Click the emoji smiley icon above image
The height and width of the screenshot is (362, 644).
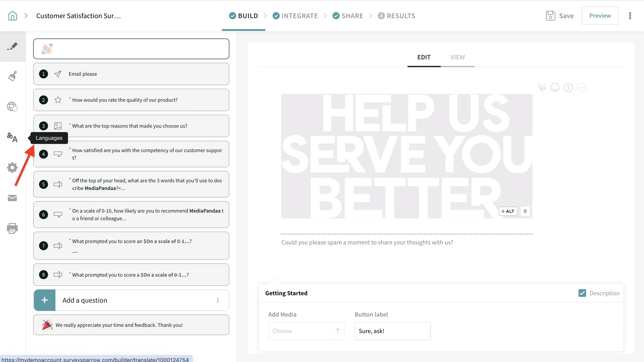555,87
